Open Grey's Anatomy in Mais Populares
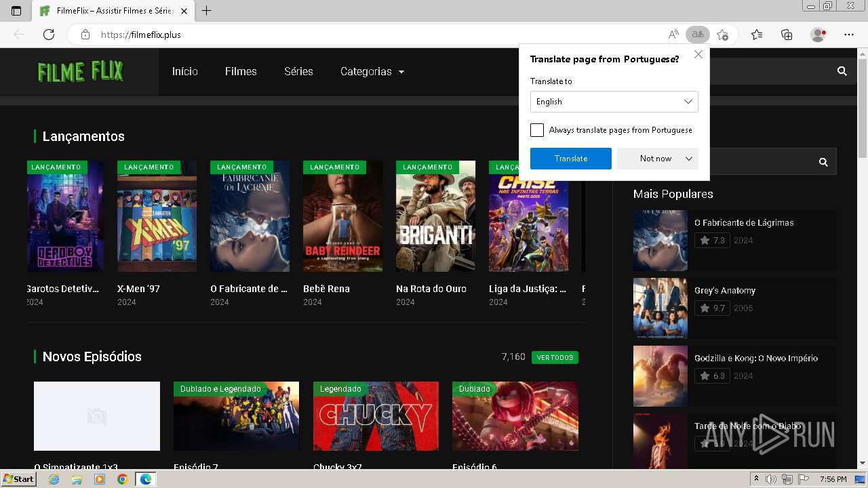This screenshot has height=488, width=868. click(x=725, y=290)
